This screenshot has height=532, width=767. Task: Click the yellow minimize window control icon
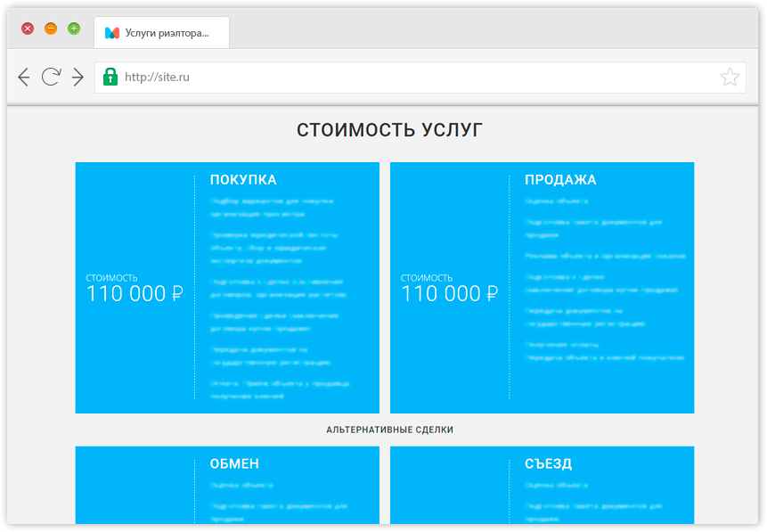coord(51,28)
